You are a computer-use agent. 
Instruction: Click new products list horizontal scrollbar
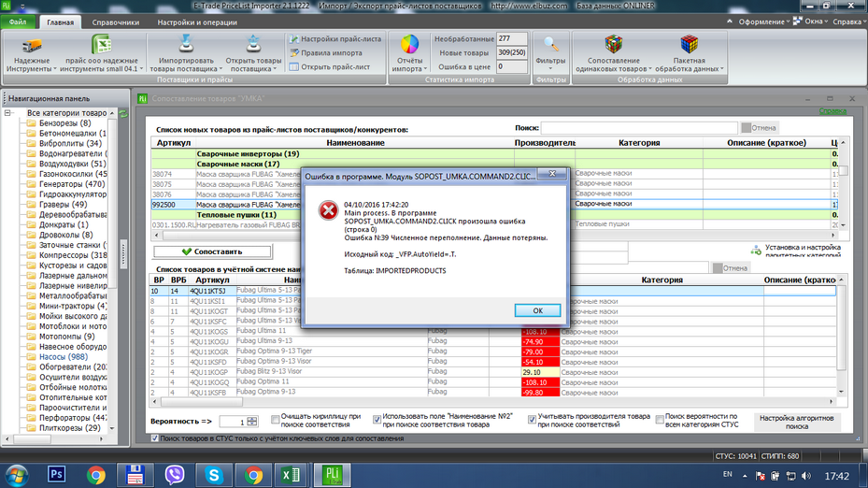coord(494,235)
